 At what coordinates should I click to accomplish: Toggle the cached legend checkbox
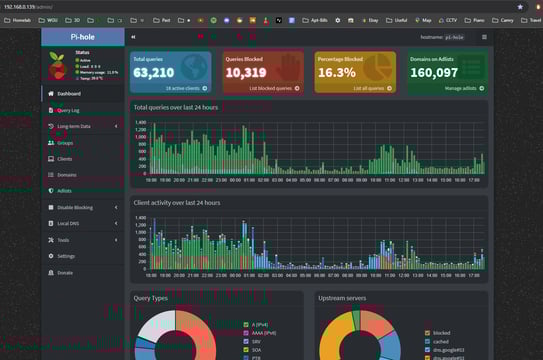427,341
